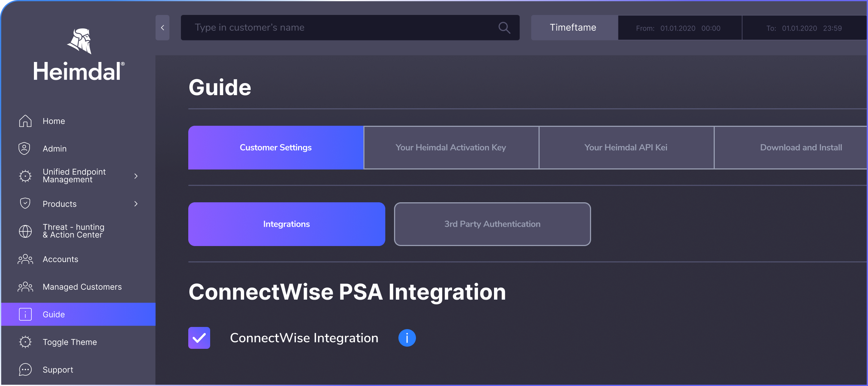
Task: Click the Products shield icon
Action: tap(25, 203)
